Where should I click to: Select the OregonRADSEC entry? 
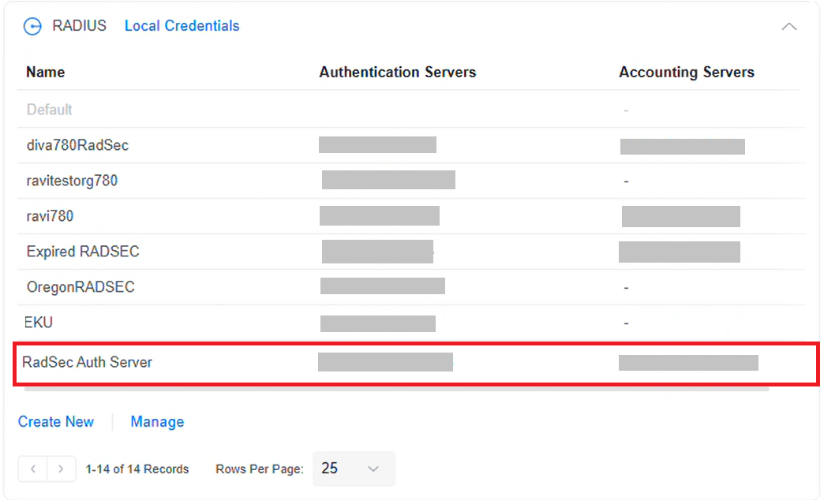81,287
